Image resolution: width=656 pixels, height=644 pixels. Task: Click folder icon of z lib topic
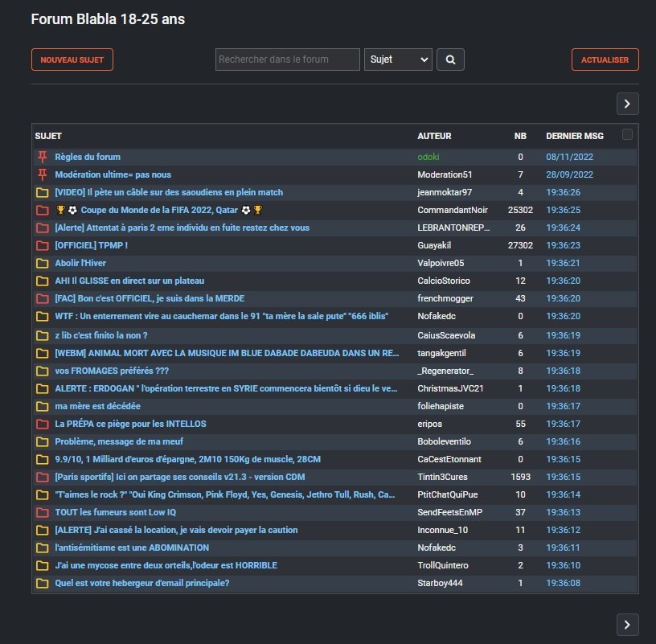[x=43, y=335]
